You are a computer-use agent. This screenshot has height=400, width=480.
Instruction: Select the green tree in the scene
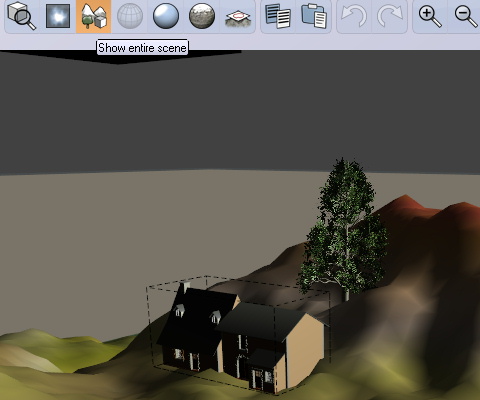[x=345, y=230]
